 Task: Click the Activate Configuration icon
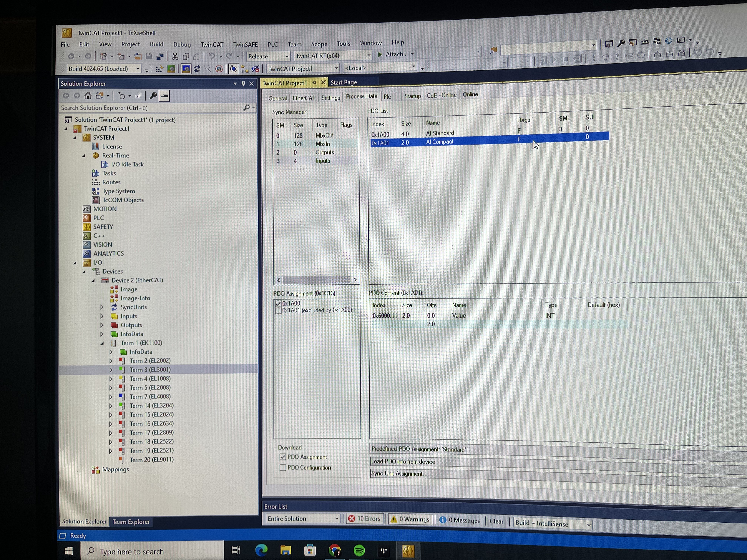point(159,69)
